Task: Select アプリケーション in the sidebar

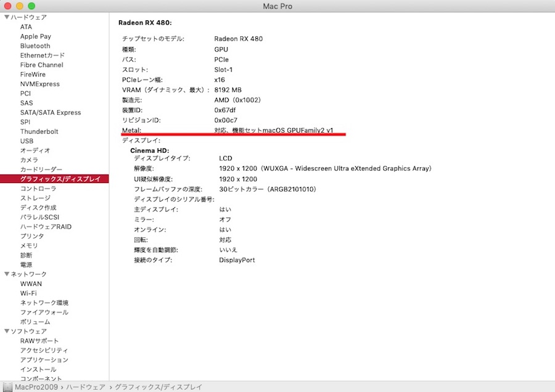Action: coord(44,360)
